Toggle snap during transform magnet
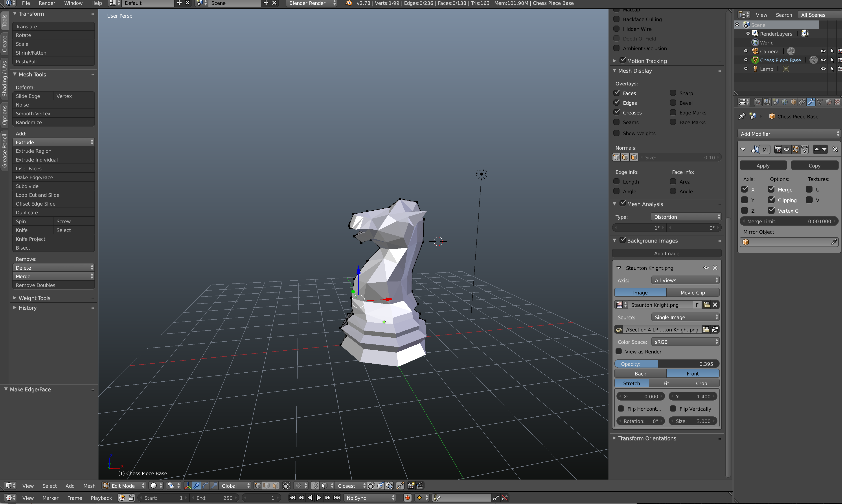This screenshot has height=504, width=842. click(x=315, y=486)
